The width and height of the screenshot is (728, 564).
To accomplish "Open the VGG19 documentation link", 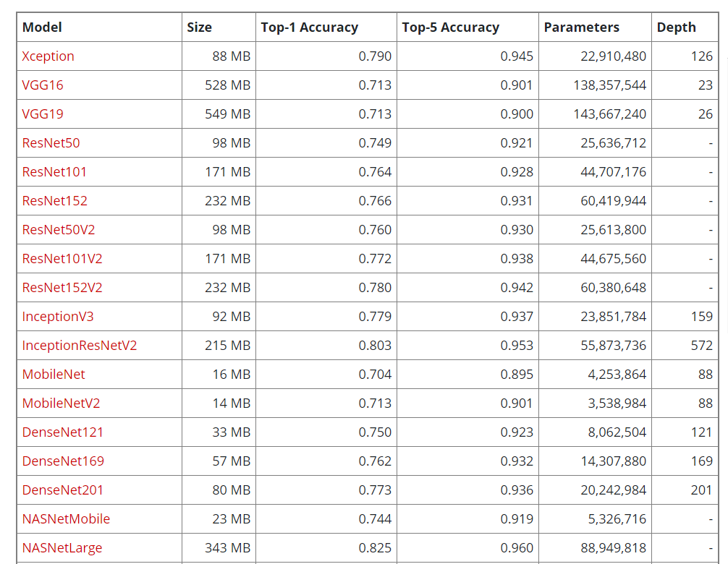I will click(43, 114).
